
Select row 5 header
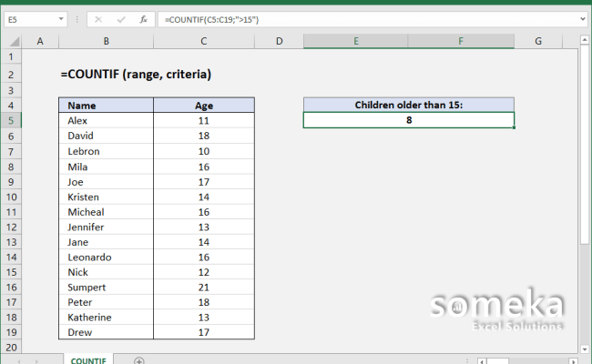coord(11,121)
